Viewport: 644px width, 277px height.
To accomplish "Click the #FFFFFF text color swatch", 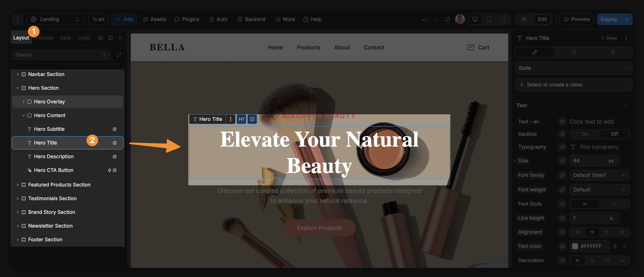I will [x=575, y=246].
